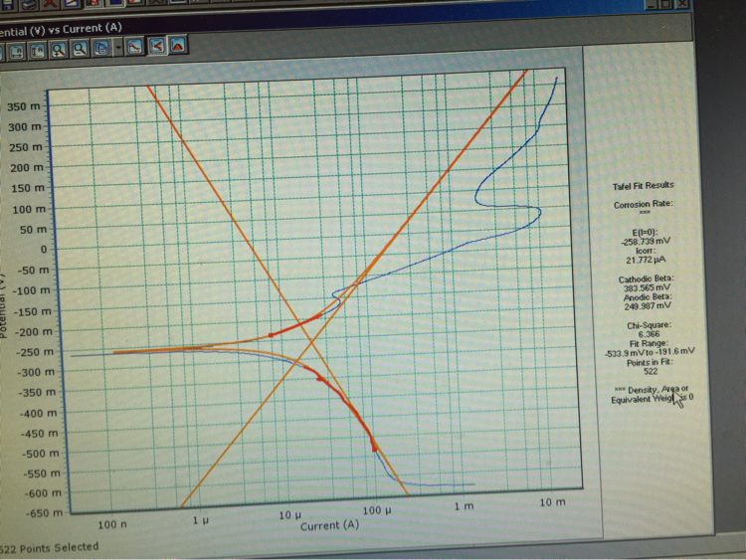Click the 'Tafel Fit Results' heading
Image resolution: width=746 pixels, height=560 pixels.
(644, 186)
